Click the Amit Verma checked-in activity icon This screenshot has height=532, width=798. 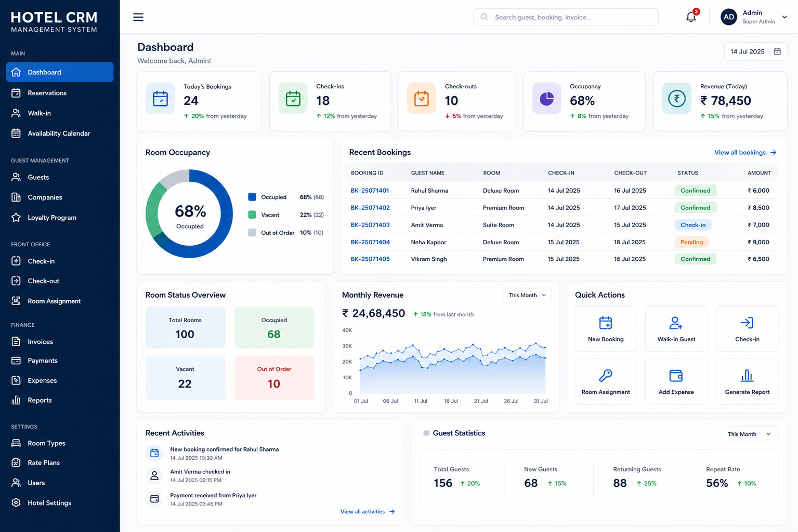(x=154, y=475)
